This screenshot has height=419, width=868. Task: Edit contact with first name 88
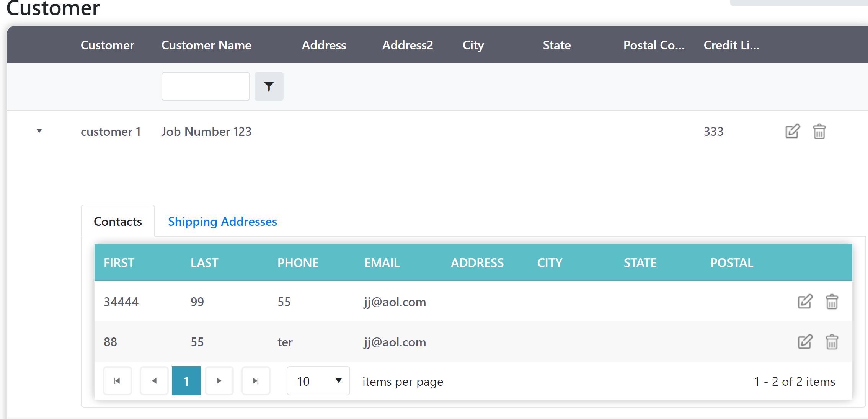[x=805, y=342]
